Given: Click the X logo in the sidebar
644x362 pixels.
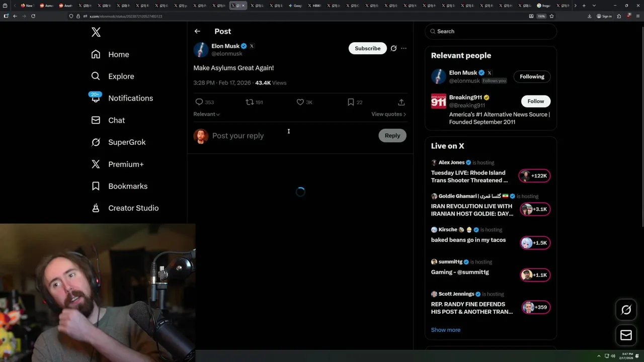Looking at the screenshot, I should coord(96,32).
